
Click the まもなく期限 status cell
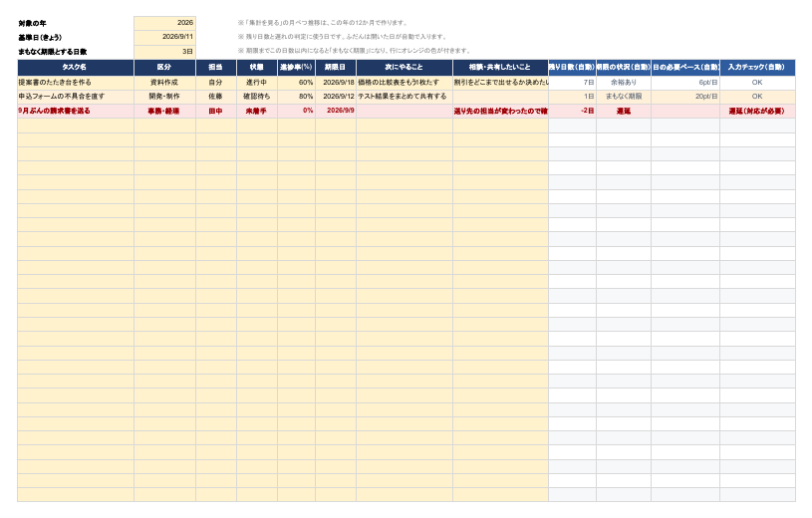(624, 97)
